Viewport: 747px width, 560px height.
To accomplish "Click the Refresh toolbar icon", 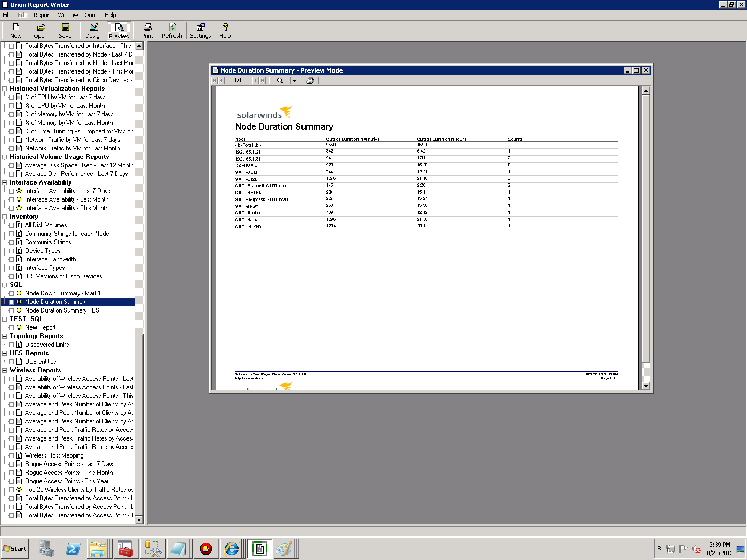I will [172, 31].
